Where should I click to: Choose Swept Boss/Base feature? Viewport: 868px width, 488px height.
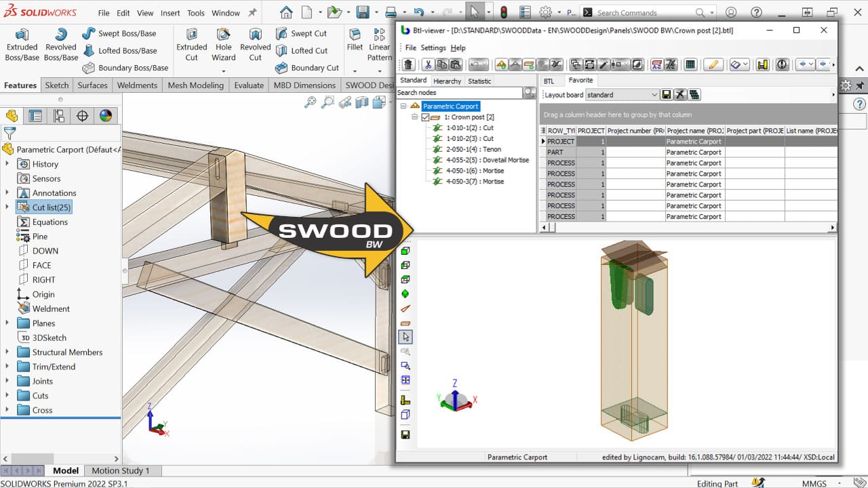119,33
